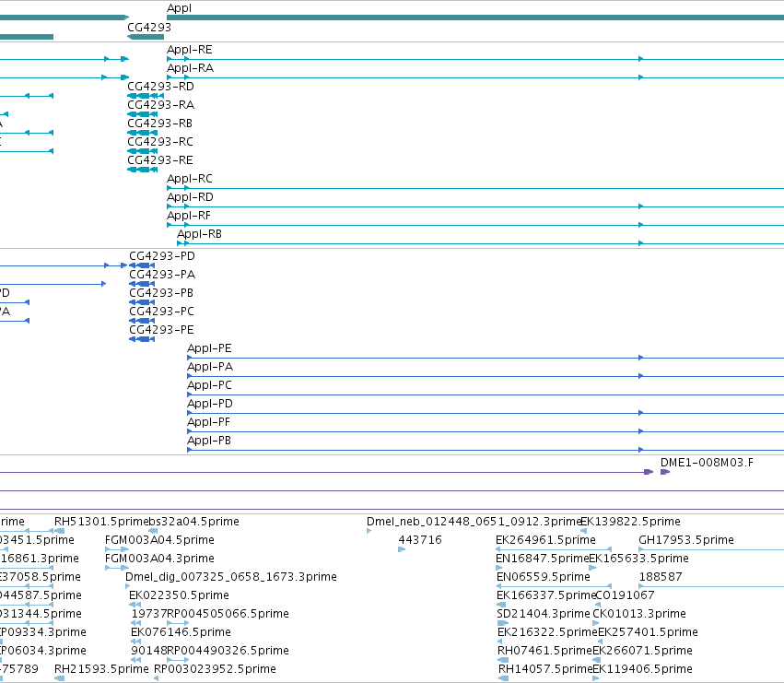Select EK166337.5prime EST label
The height and width of the screenshot is (683, 784).
pos(546,595)
